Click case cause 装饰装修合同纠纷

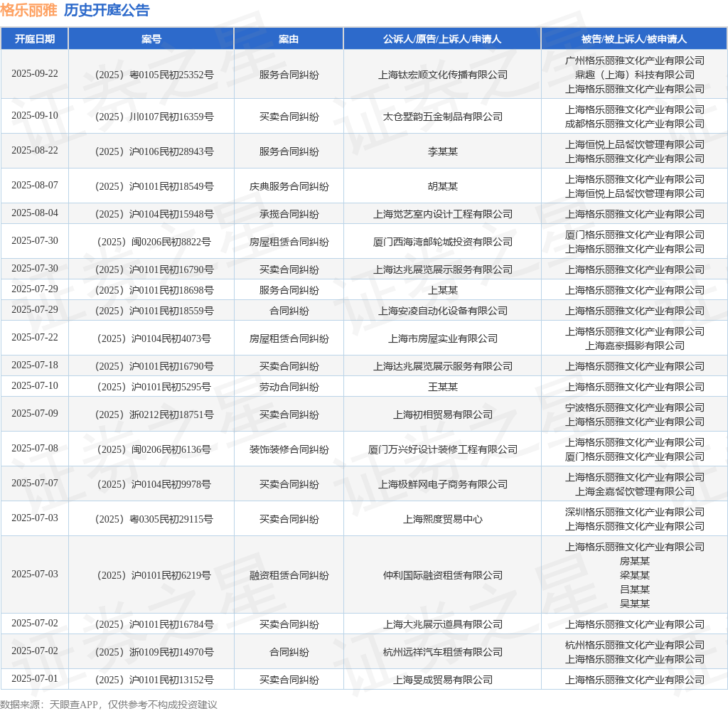[289, 449]
